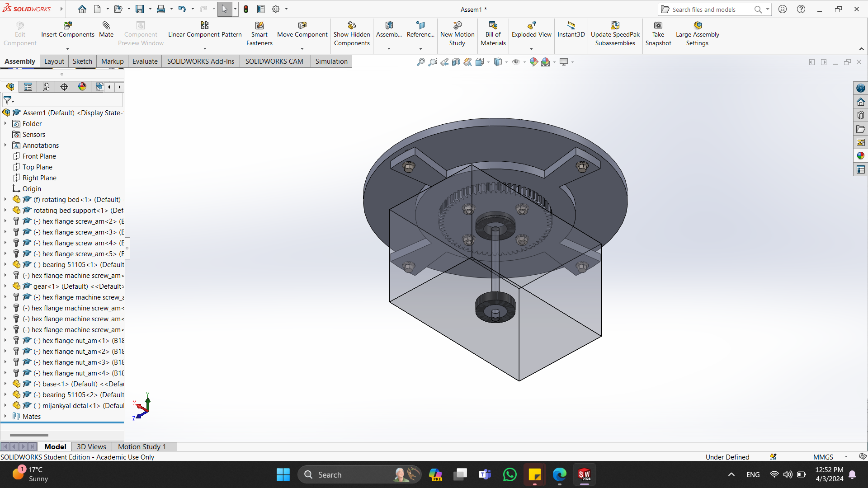Open Large Assembly Settings
The width and height of the screenshot is (868, 488).
[x=697, y=34]
